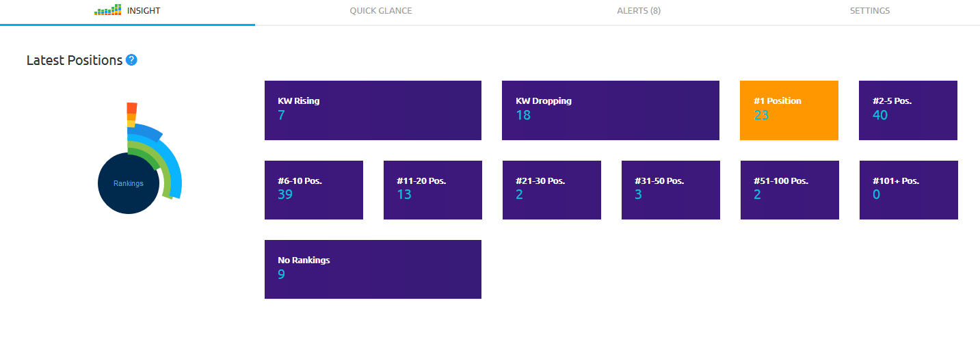
Task: Select the orange #1 Position tile
Action: pos(789,111)
